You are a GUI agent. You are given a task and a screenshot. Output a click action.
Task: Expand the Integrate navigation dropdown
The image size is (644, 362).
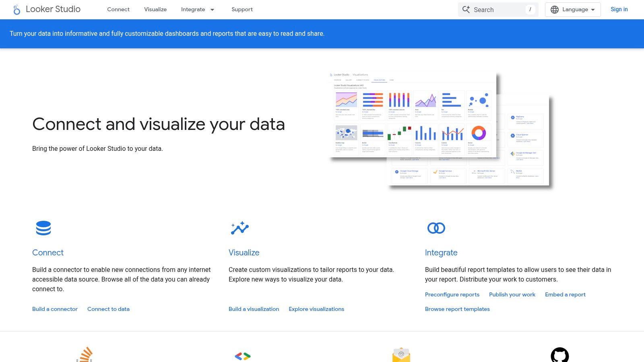pyautogui.click(x=198, y=9)
